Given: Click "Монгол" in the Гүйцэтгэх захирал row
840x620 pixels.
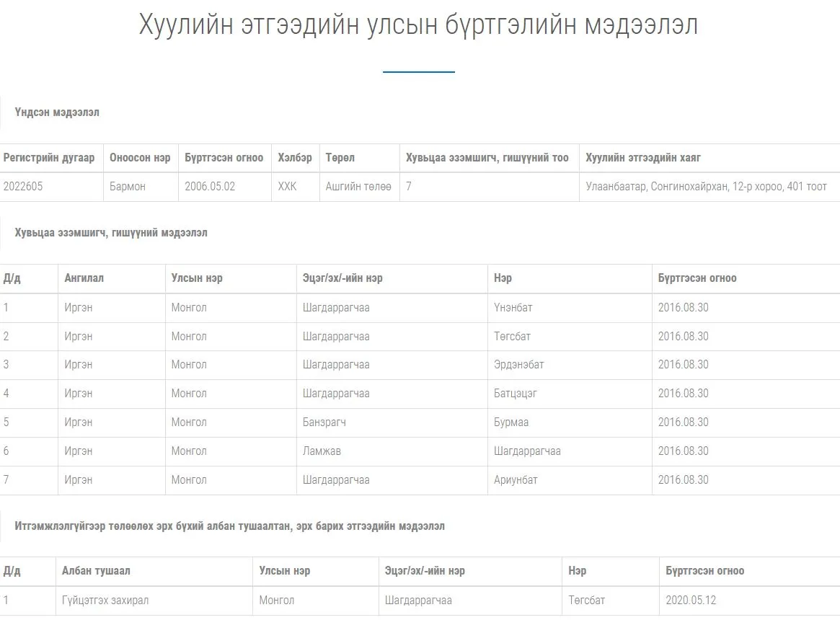Looking at the screenshot, I should (276, 600).
